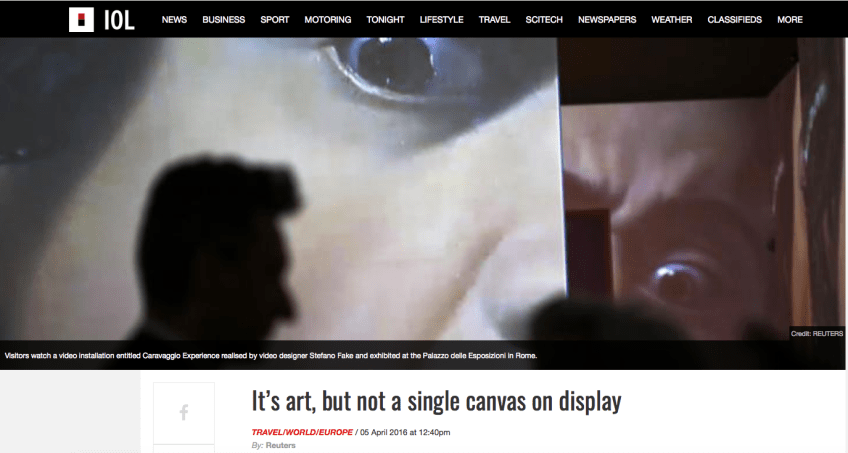Open the Motoring section
Image resolution: width=848 pixels, height=453 pixels.
[328, 20]
